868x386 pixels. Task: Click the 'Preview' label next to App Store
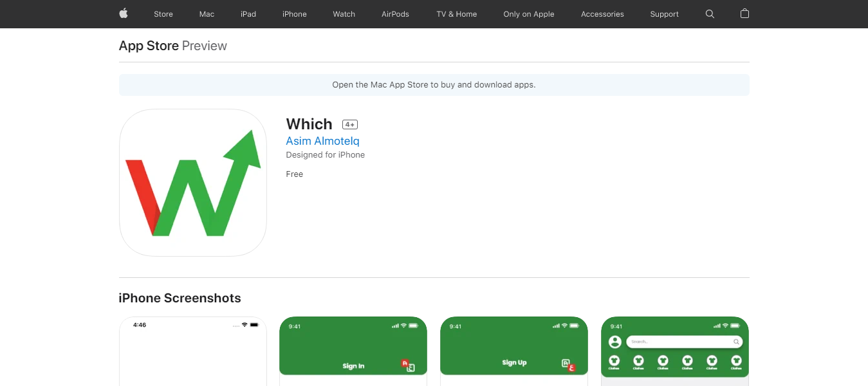point(205,46)
